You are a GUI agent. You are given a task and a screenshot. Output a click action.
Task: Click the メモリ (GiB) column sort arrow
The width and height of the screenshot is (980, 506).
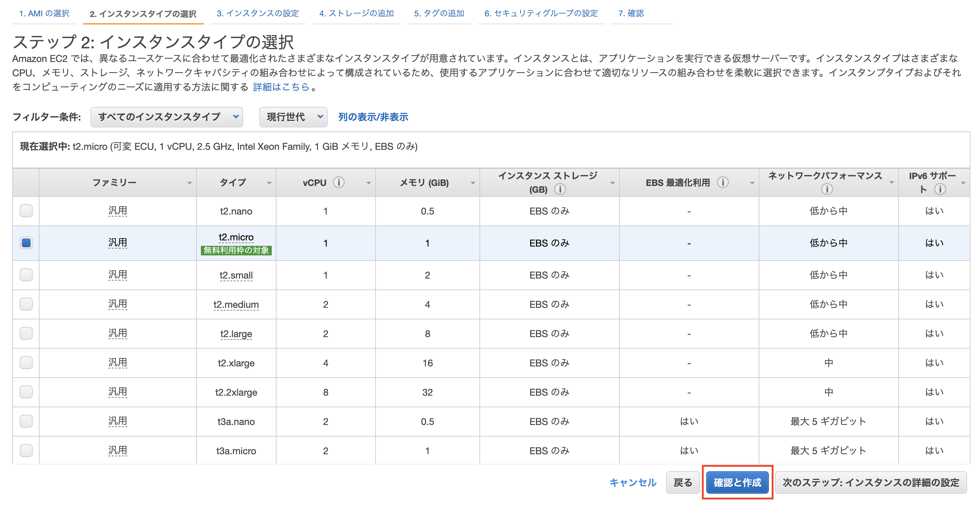[x=473, y=183]
